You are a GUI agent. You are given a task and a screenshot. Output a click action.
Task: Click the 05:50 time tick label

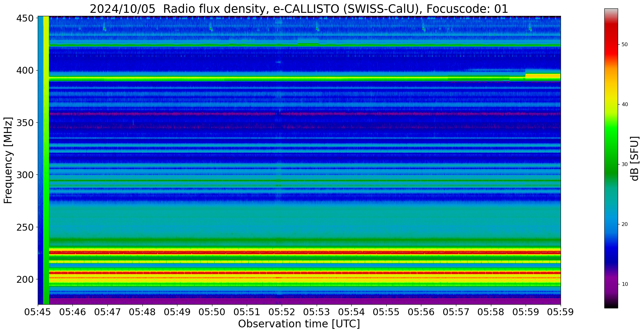[212, 312]
